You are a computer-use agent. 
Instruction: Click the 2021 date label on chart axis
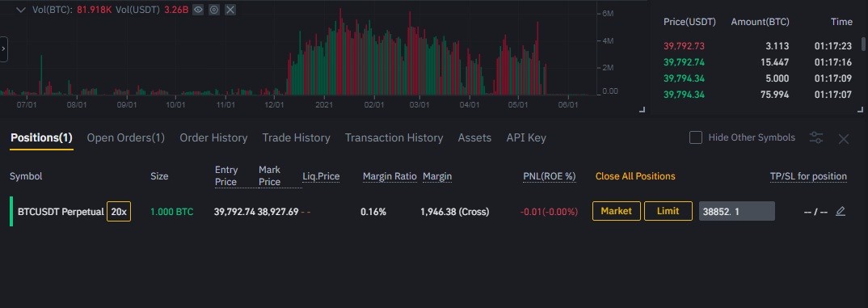324,104
